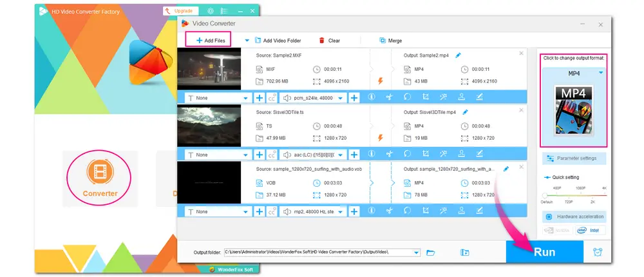The height and width of the screenshot is (277, 644).
Task: Click the crop icon on the VOB file row
Action: pyautogui.click(x=425, y=211)
